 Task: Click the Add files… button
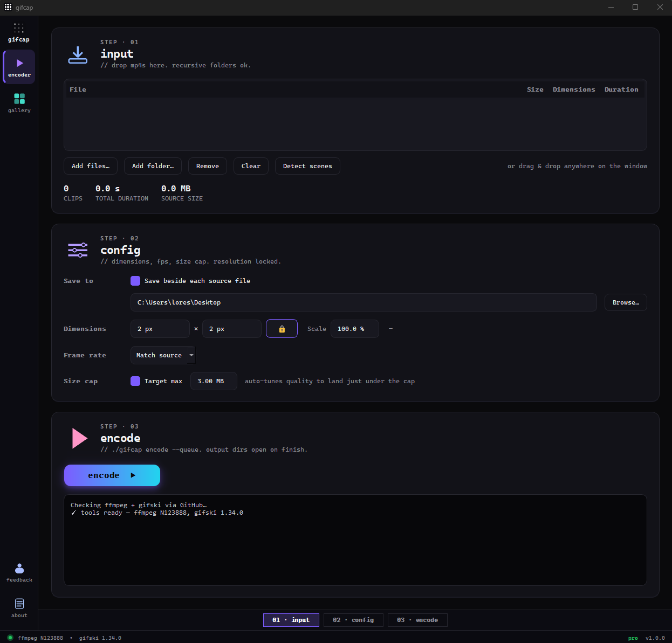tap(91, 166)
